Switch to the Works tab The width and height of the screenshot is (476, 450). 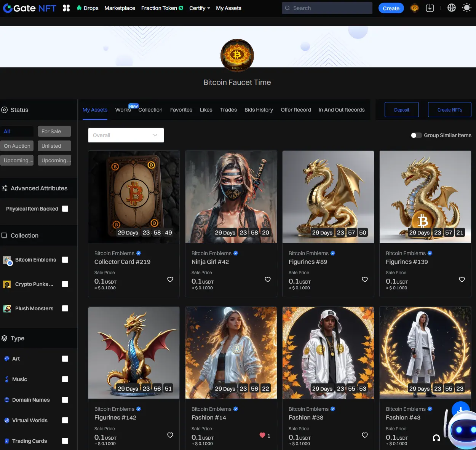coord(123,110)
